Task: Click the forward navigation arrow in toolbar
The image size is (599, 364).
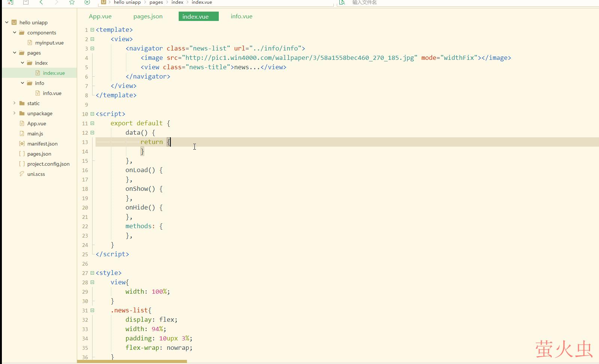Action: (57, 2)
